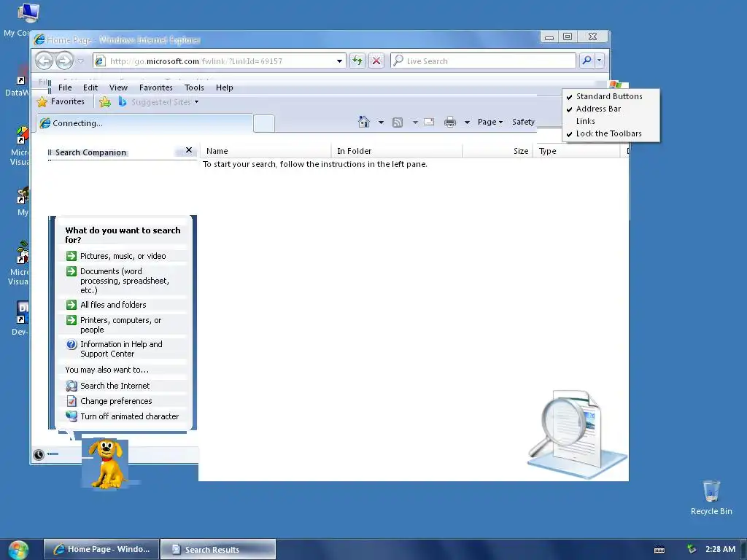
Task: Click the help icon beside Information in Help
Action: (71, 344)
